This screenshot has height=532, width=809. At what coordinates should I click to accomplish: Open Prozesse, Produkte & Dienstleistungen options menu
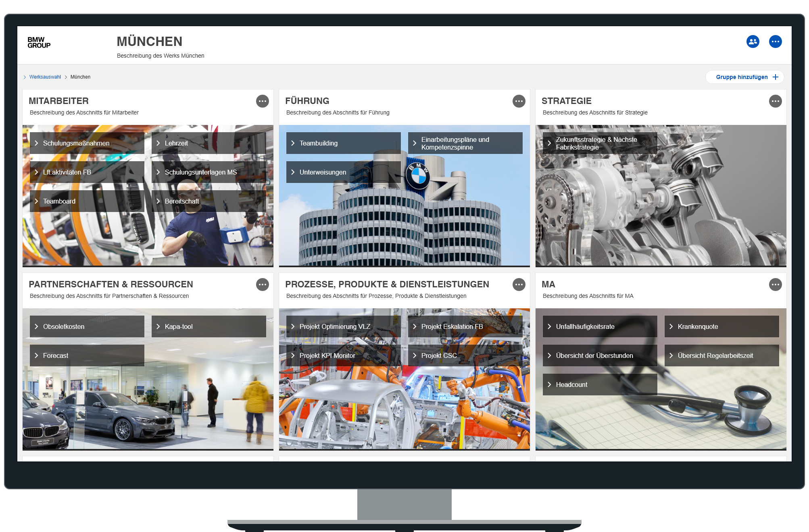(519, 285)
